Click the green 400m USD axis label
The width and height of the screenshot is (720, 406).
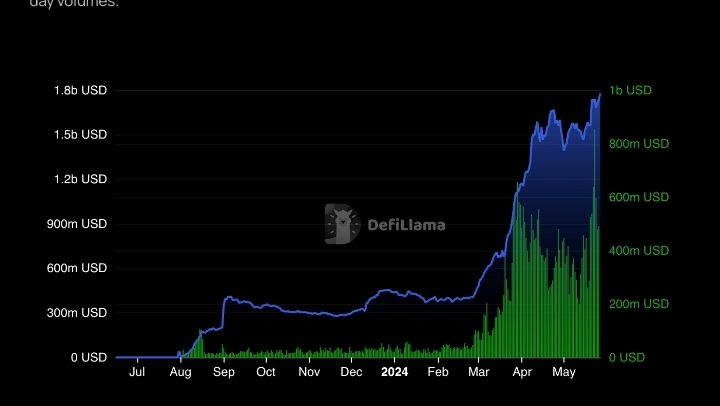tap(639, 251)
